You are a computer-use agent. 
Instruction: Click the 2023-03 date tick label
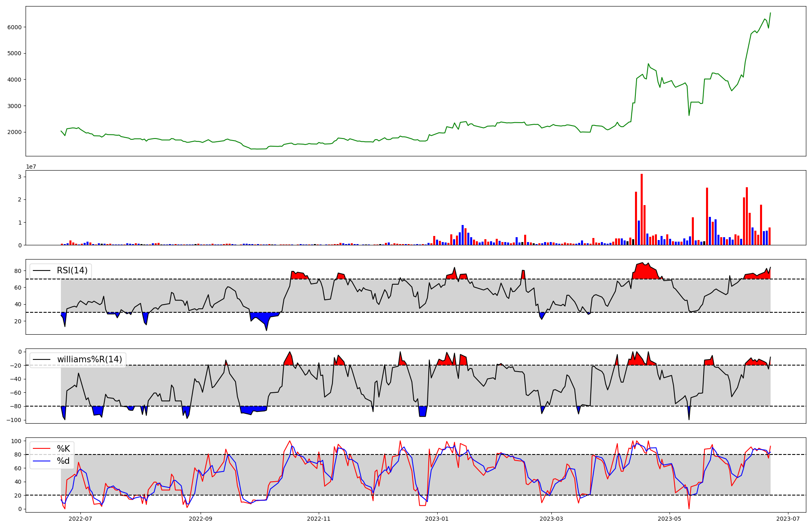click(551, 519)
